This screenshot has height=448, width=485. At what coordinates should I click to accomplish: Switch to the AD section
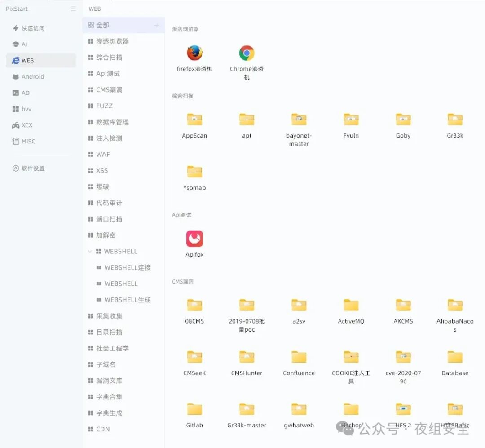[41, 93]
